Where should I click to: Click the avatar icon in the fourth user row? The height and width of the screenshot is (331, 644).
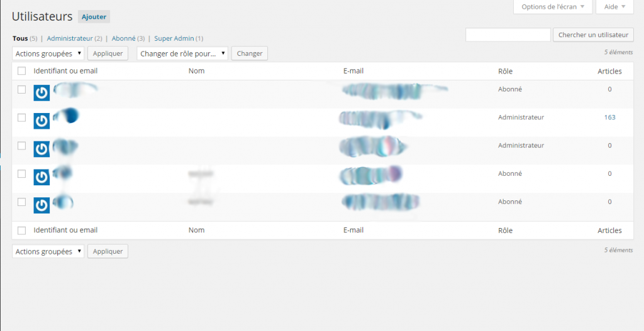tap(42, 177)
